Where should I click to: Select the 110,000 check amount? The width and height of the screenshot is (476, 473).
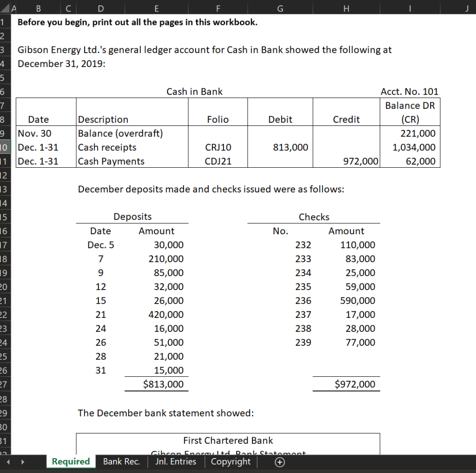point(346,245)
